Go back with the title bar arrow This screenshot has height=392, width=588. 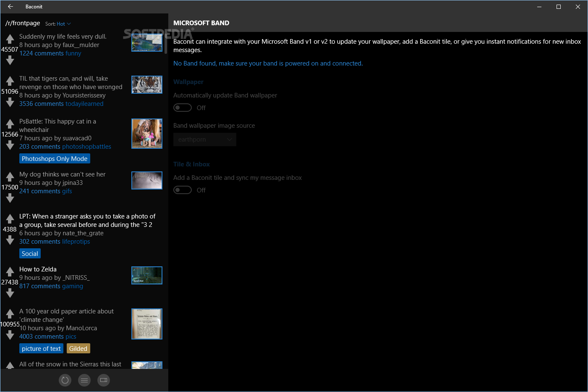coord(10,7)
